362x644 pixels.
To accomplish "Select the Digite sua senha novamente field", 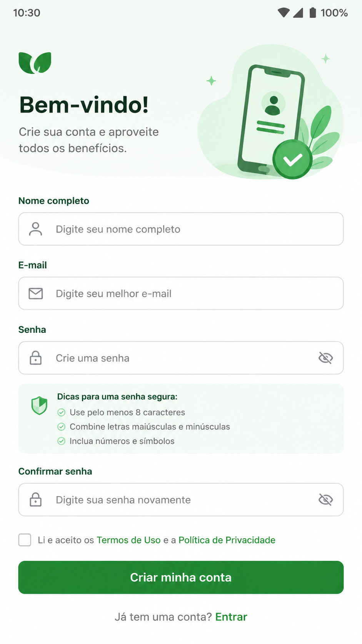I will (181, 500).
